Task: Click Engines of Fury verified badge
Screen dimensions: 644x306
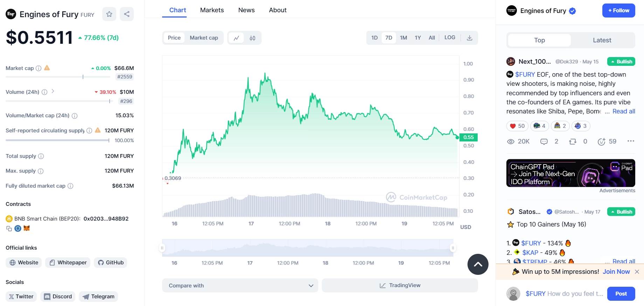Action: 573,11
